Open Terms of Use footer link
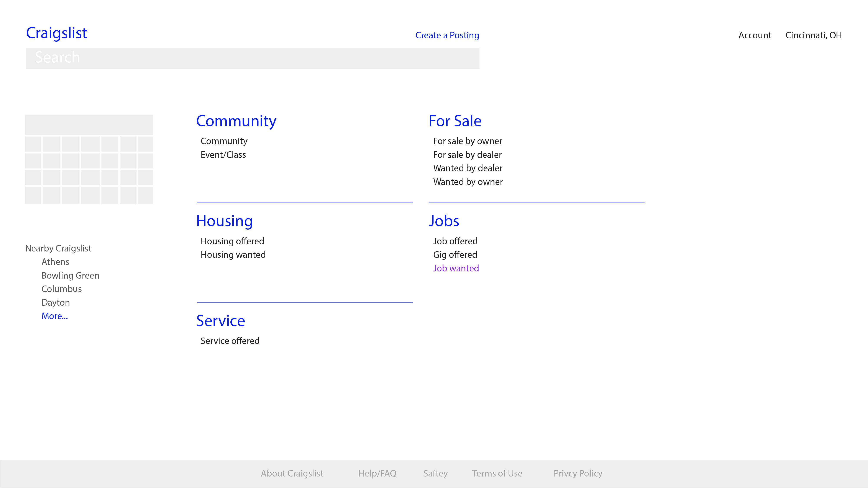The width and height of the screenshot is (868, 488). tap(497, 473)
